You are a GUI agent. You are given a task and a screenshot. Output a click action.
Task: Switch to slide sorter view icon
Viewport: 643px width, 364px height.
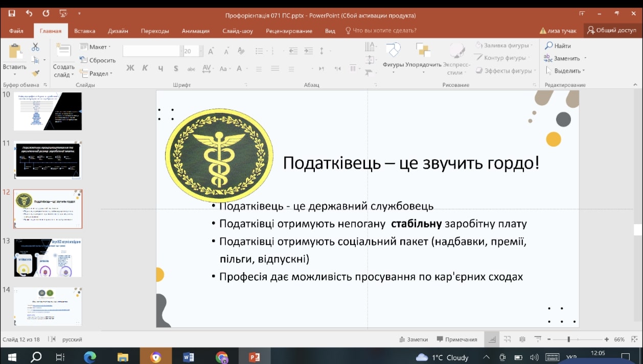point(507,339)
